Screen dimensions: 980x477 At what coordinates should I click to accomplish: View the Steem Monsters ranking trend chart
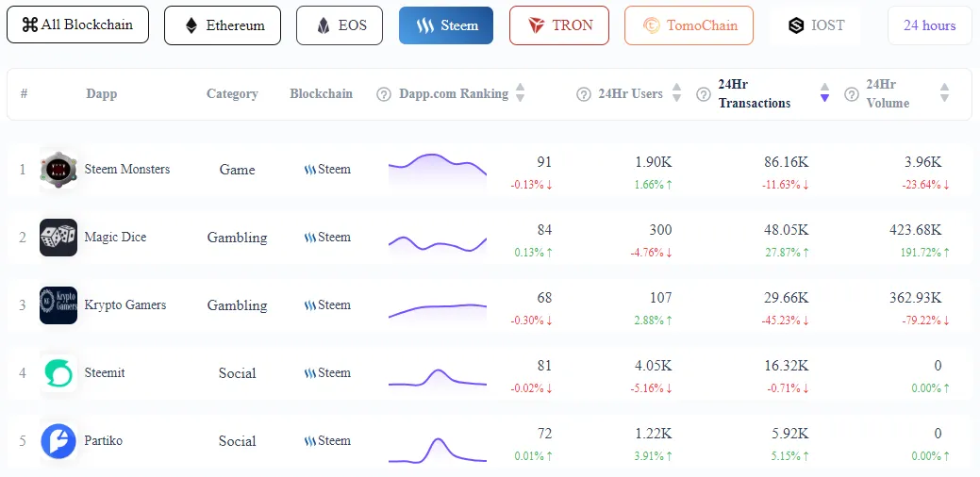[438, 169]
